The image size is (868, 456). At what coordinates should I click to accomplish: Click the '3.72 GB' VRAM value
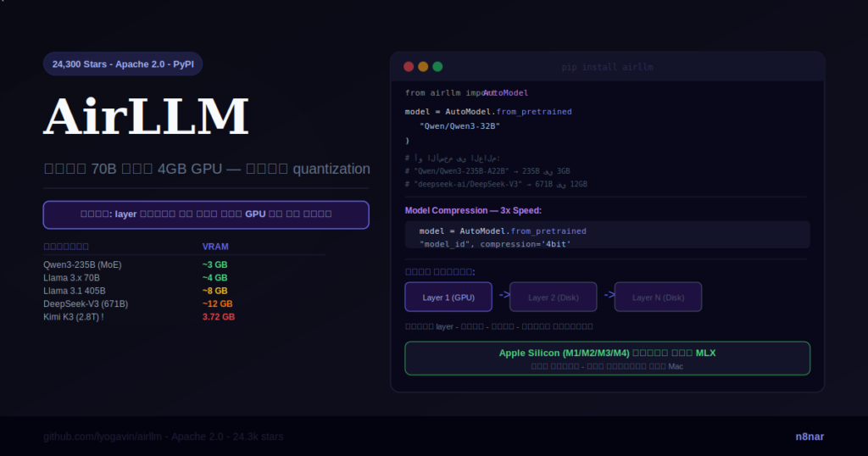click(219, 317)
